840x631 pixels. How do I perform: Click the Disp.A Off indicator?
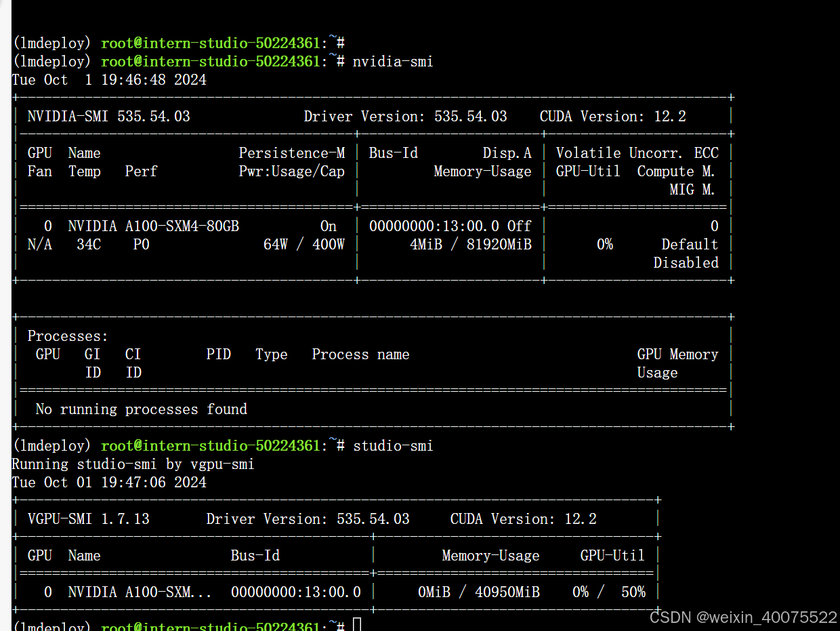(519, 226)
